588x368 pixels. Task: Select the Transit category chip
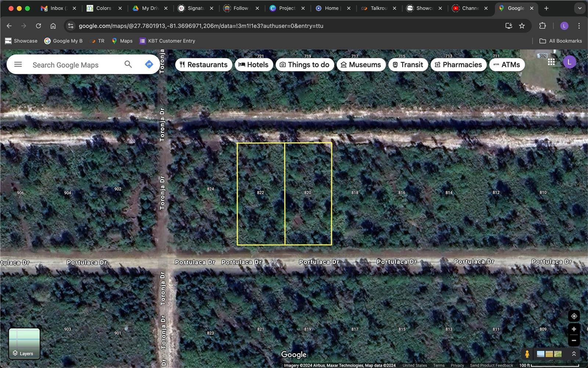click(408, 64)
